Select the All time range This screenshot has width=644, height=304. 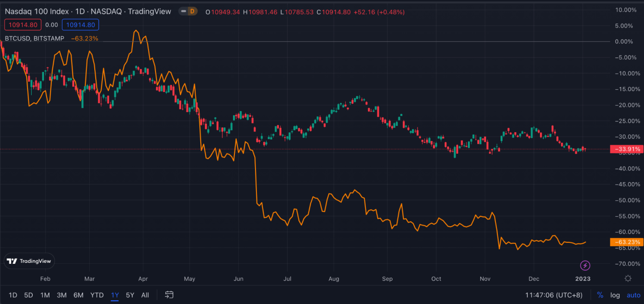tap(145, 295)
